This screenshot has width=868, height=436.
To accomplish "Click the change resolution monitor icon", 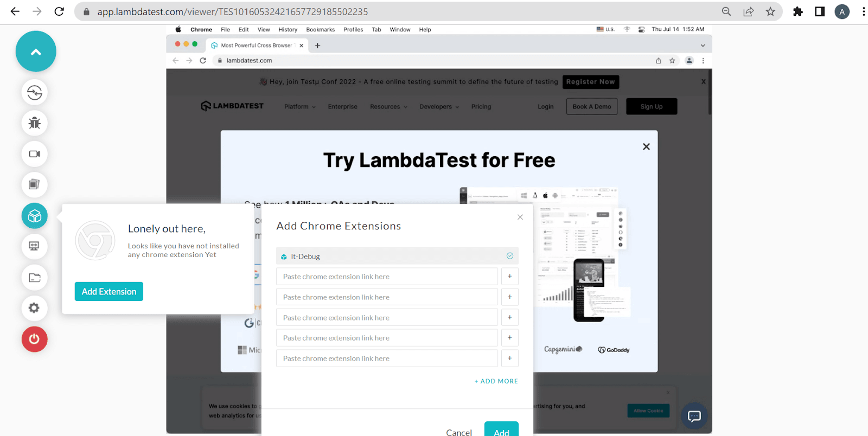I will [35, 246].
